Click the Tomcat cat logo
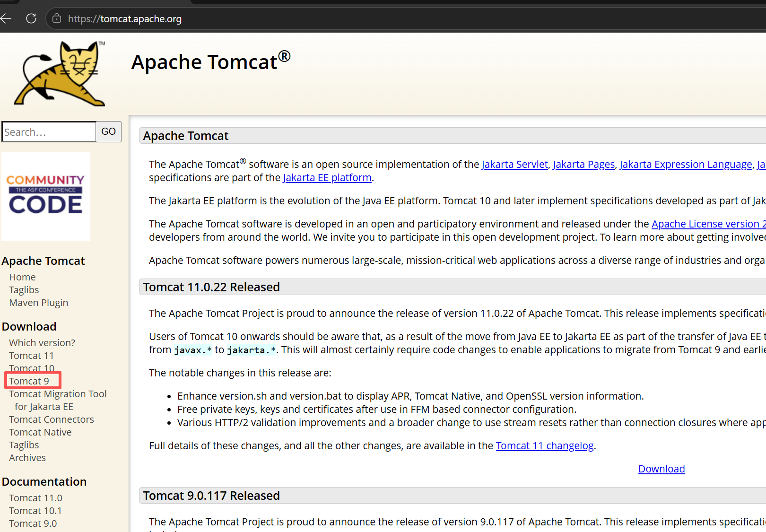Screen dimensions: 766x532 pyautogui.click(x=60, y=73)
